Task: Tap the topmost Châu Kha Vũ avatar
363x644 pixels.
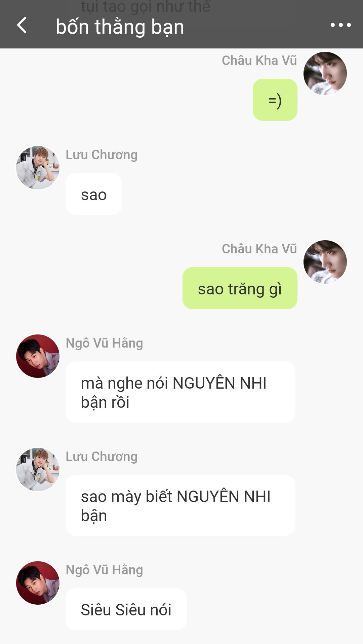Action: [x=325, y=73]
